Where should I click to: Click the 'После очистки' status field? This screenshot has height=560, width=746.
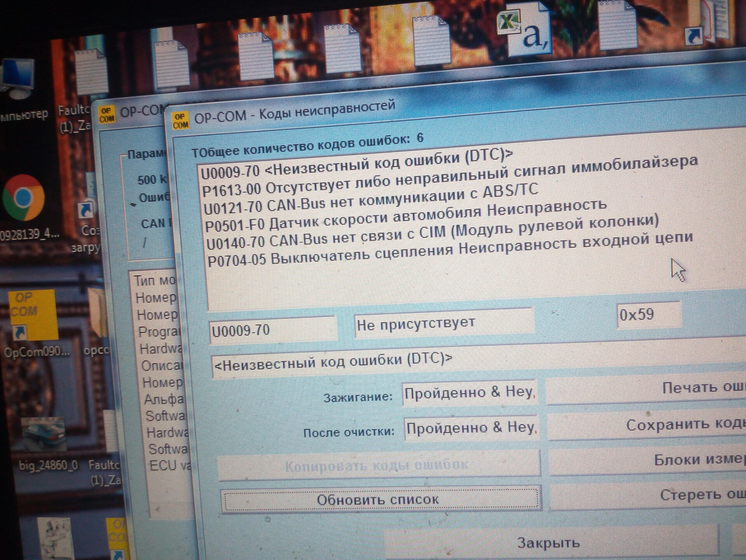(x=471, y=428)
